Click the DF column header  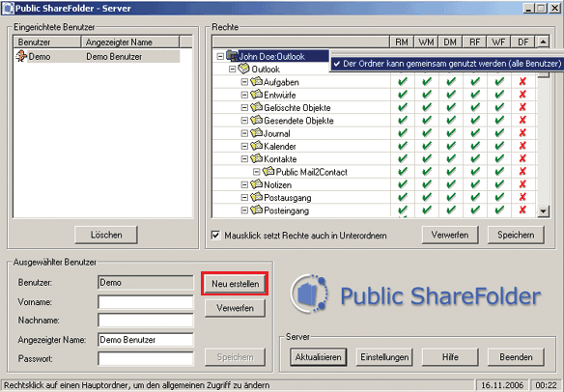coord(522,42)
